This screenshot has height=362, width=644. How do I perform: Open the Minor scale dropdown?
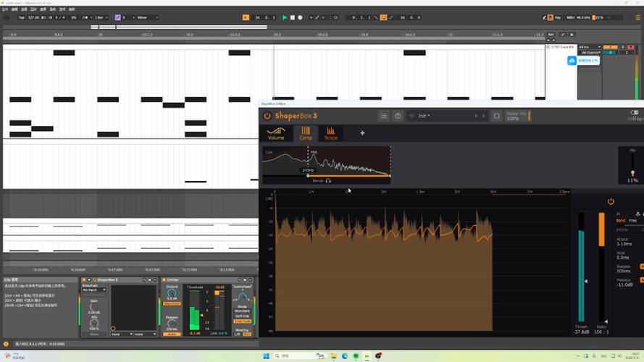pos(148,17)
